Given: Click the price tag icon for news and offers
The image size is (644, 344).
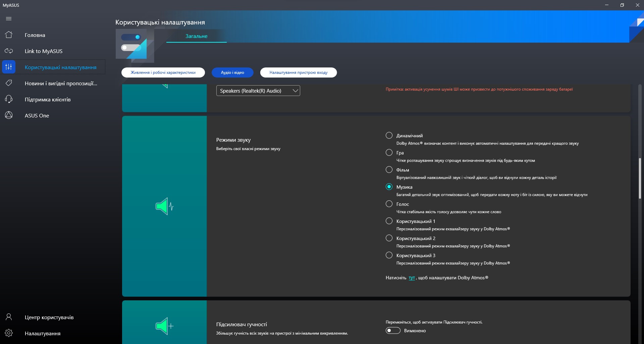Looking at the screenshot, I should click(9, 83).
